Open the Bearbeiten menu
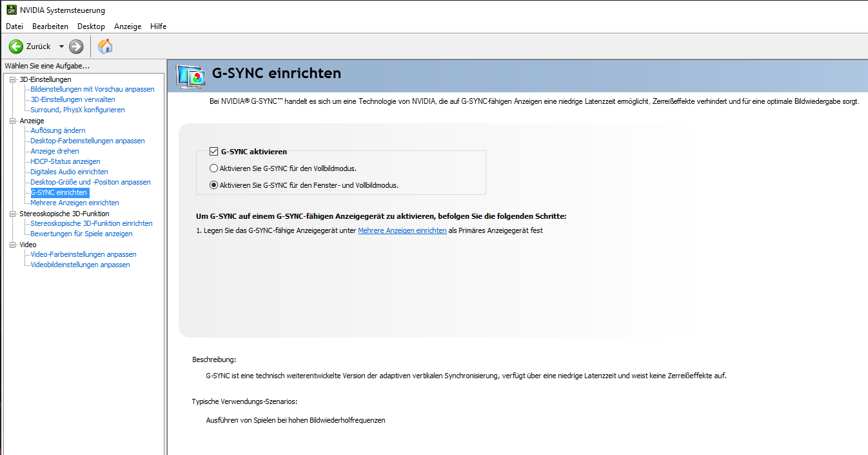This screenshot has height=455, width=868. [x=50, y=26]
